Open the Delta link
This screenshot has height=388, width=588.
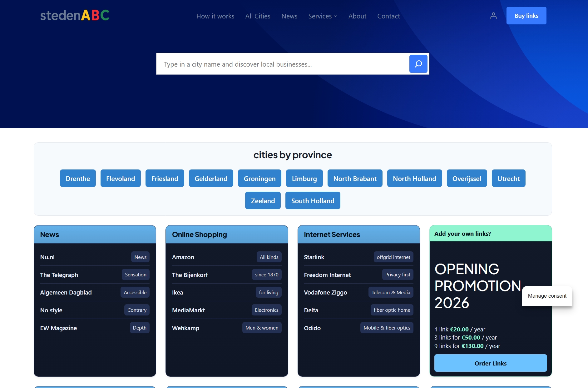[x=311, y=310]
